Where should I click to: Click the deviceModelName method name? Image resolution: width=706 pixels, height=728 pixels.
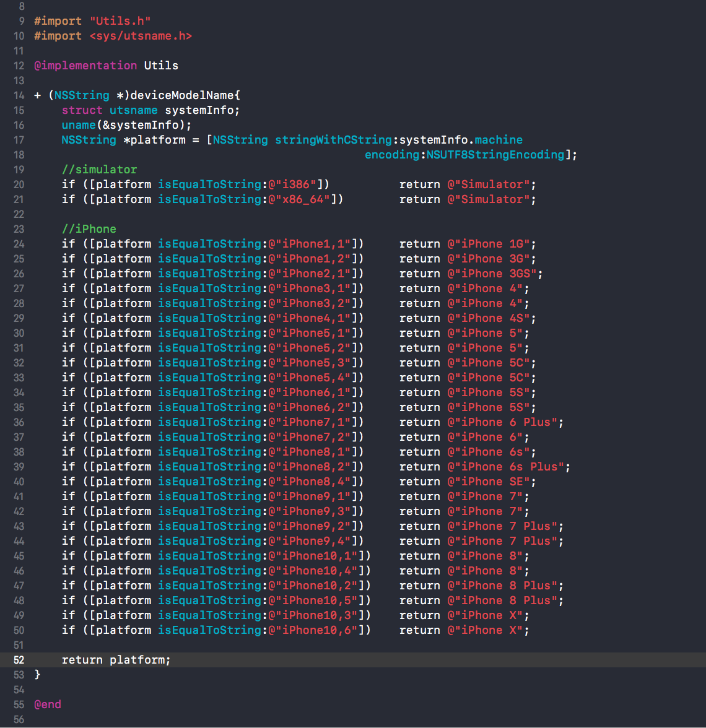(181, 95)
